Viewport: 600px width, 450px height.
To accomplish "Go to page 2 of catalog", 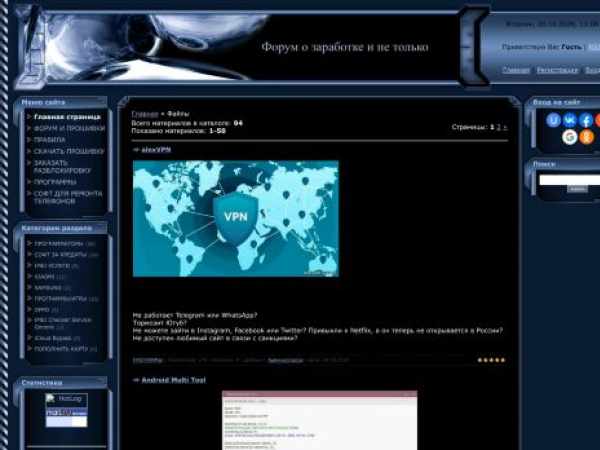I will click(499, 127).
